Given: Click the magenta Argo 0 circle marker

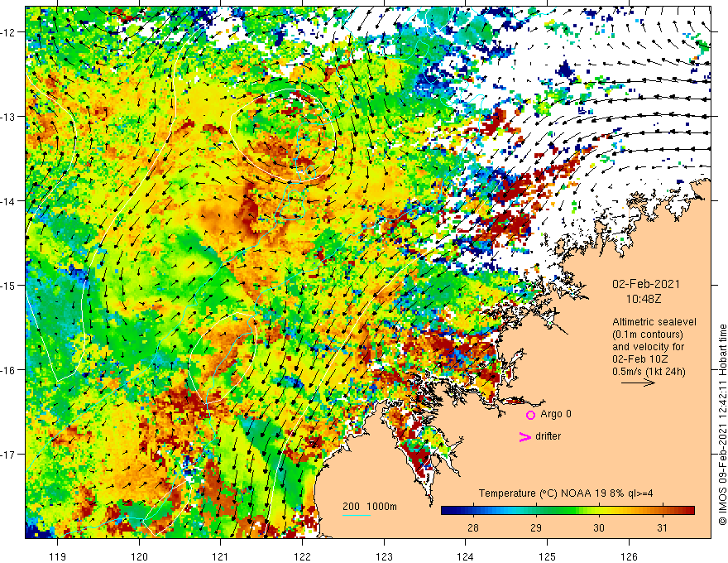Looking at the screenshot, I should (x=530, y=415).
